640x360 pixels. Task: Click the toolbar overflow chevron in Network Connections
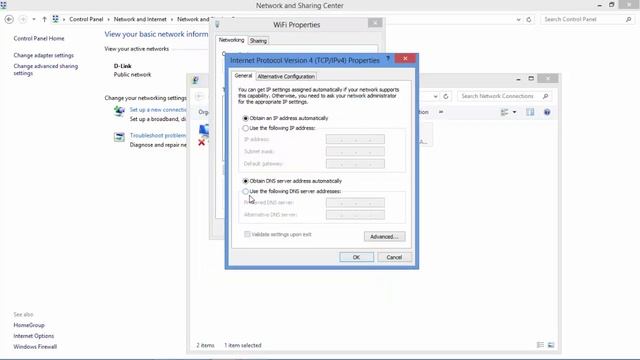click(441, 112)
